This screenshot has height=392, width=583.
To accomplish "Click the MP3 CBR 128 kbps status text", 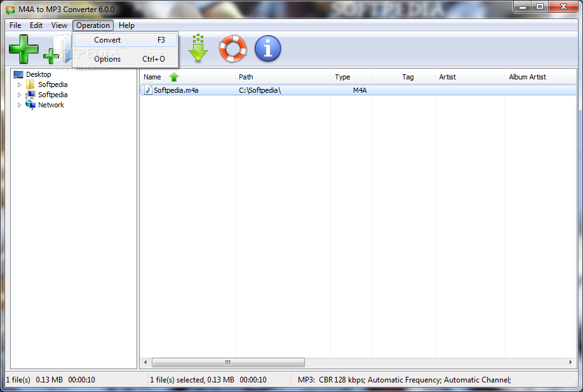I will 405,380.
